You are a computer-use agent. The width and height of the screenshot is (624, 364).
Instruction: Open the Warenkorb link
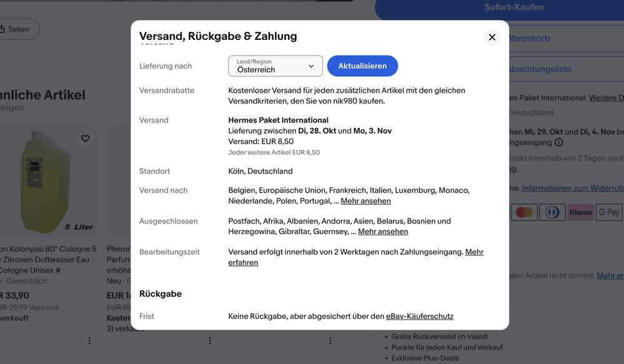(x=529, y=38)
